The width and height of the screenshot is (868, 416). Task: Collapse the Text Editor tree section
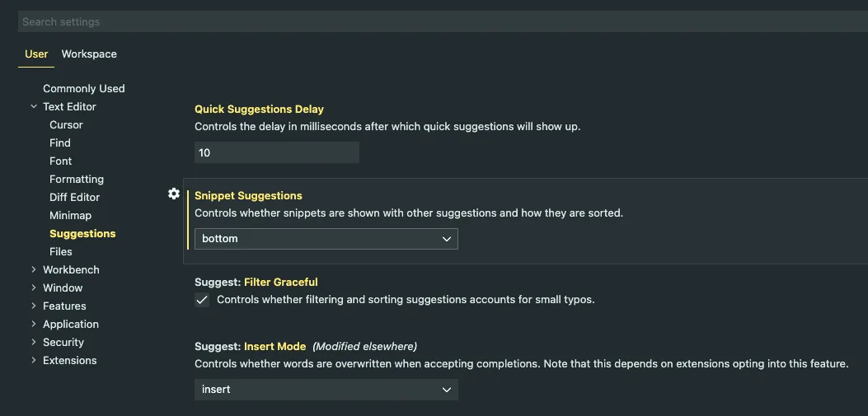34,107
